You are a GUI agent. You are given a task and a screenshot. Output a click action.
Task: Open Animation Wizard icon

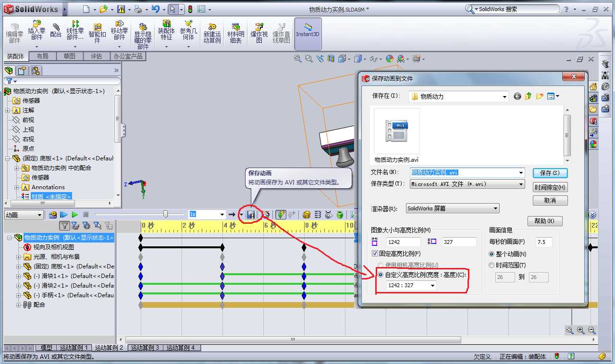(267, 215)
